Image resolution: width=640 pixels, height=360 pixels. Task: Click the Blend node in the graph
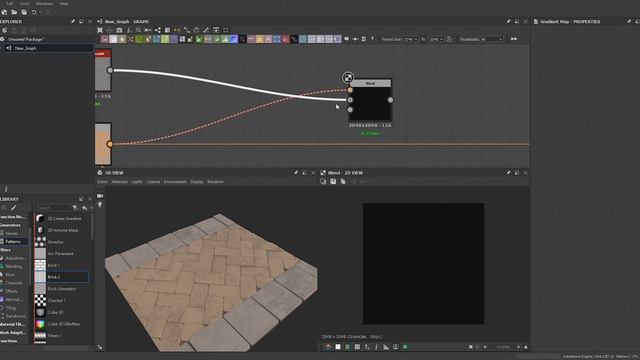[370, 100]
